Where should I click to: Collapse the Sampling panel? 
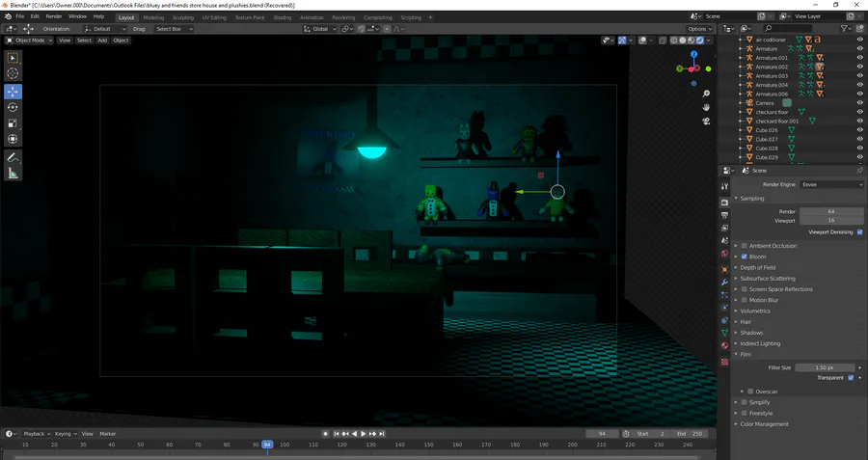click(751, 198)
